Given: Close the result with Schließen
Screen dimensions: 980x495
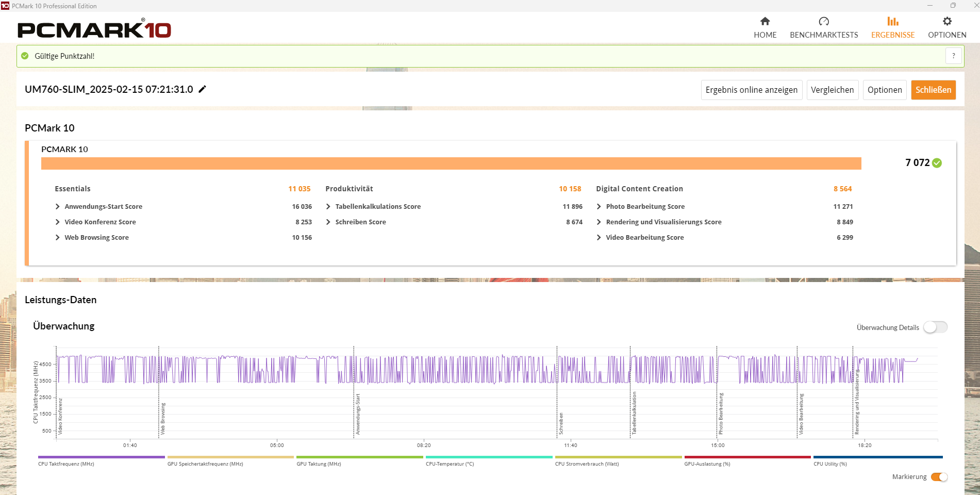Looking at the screenshot, I should pos(933,90).
